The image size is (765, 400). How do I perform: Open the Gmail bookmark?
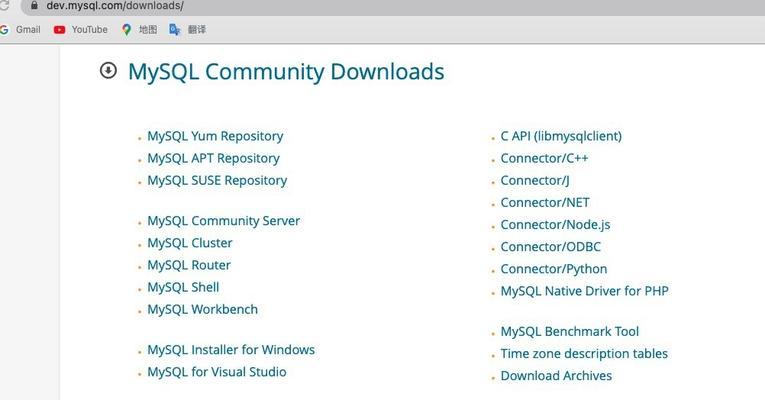coord(20,30)
